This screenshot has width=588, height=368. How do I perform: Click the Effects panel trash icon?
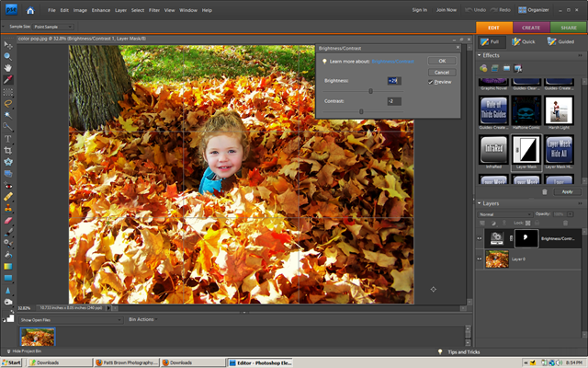[x=545, y=192]
